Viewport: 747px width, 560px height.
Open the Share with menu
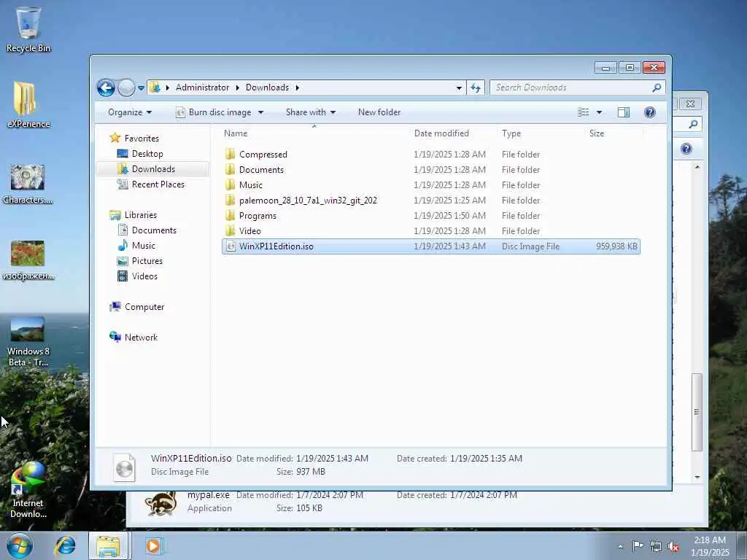(x=311, y=112)
